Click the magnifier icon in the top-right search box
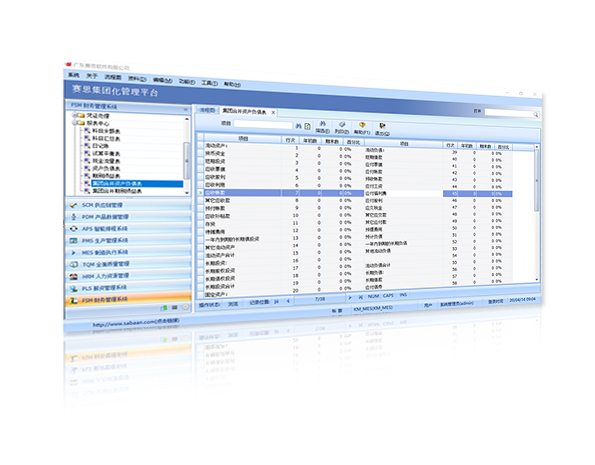This screenshot has width=595, height=465. tap(536, 114)
